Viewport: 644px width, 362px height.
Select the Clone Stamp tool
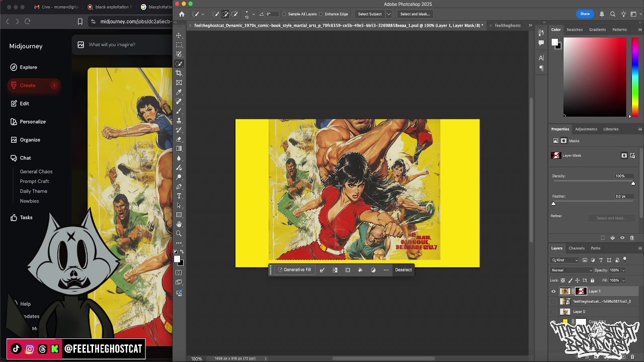[x=179, y=121]
